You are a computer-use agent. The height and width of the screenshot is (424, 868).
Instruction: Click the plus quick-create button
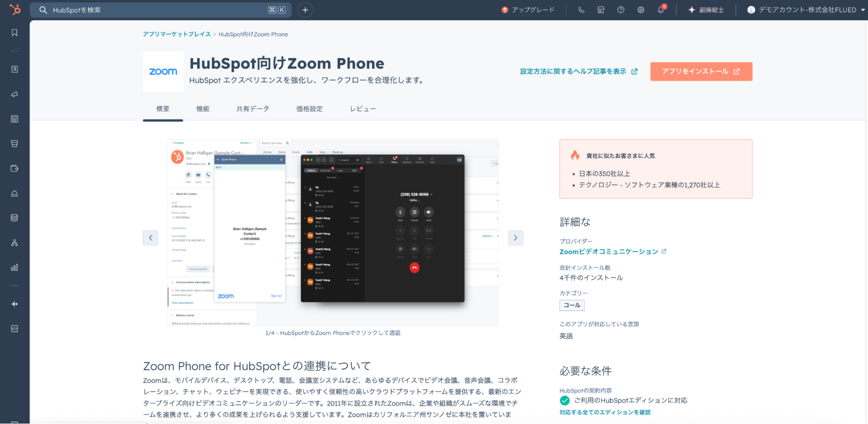[x=305, y=10]
